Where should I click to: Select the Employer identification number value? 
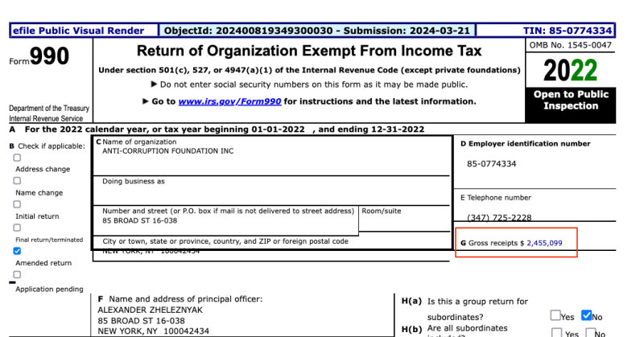[x=491, y=164]
